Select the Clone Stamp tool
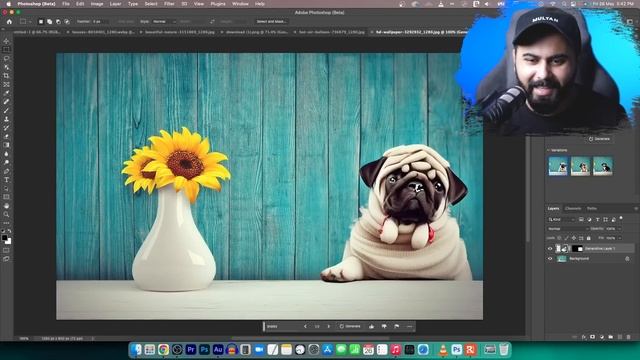 (6, 119)
